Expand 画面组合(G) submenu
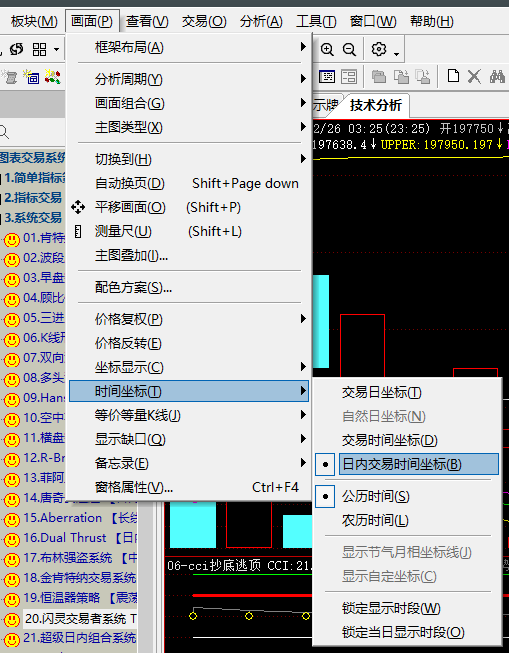Viewport: 509px width, 653px height. pos(189,103)
